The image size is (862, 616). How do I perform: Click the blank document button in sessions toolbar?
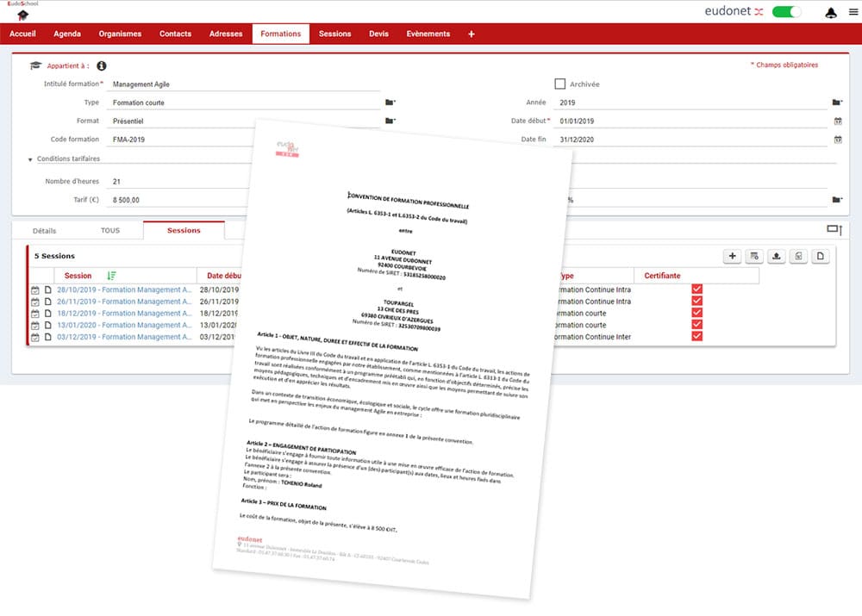click(821, 256)
